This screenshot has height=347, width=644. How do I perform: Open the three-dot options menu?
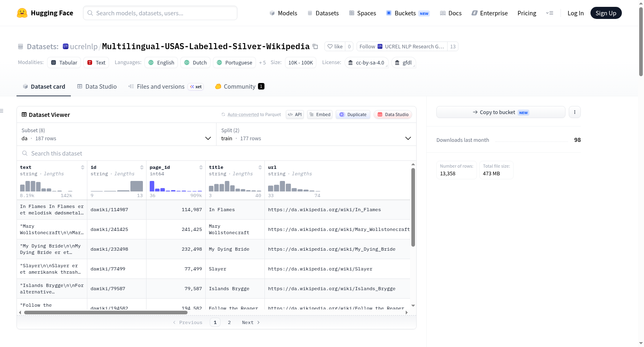click(x=575, y=112)
